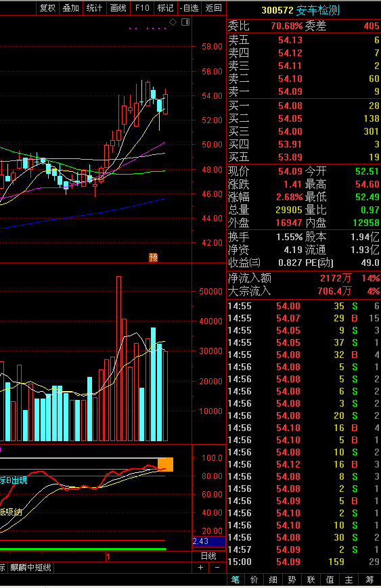Viewport: 381px width, 588px height.
Task: Click the 返回 back button
Action: (213, 8)
